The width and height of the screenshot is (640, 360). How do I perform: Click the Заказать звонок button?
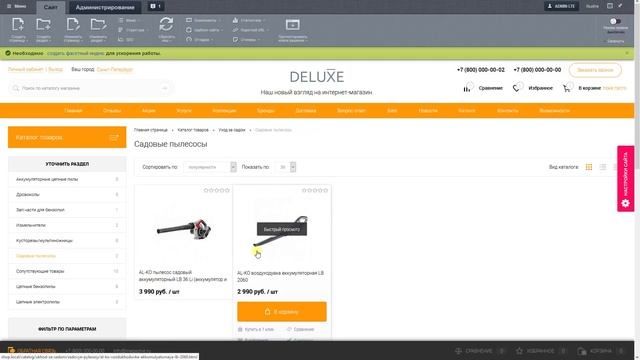point(595,70)
